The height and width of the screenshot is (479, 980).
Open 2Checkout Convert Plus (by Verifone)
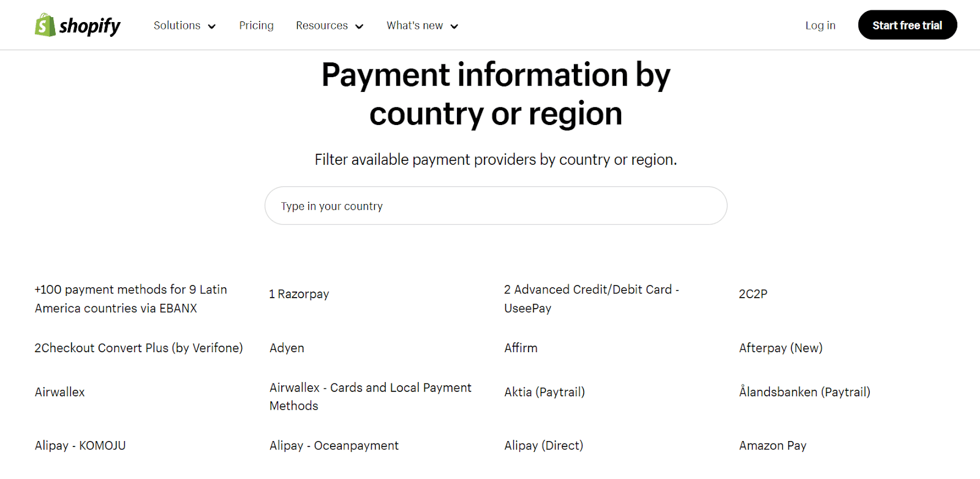pyautogui.click(x=138, y=348)
